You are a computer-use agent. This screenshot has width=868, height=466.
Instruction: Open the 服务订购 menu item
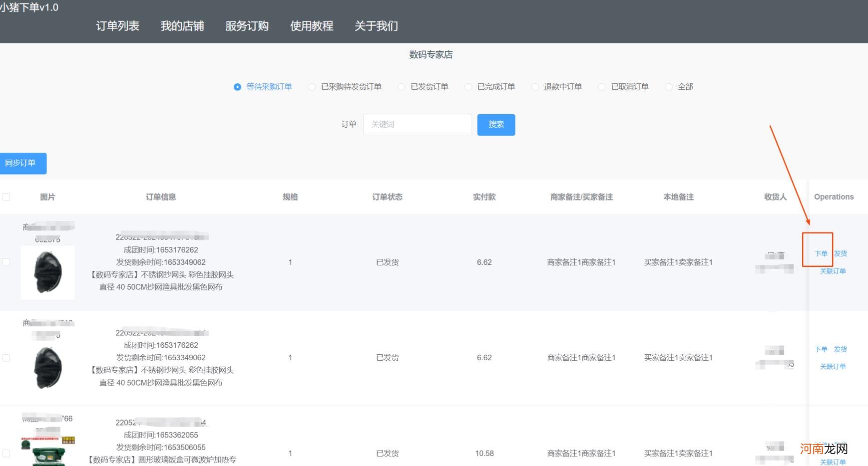(x=247, y=26)
